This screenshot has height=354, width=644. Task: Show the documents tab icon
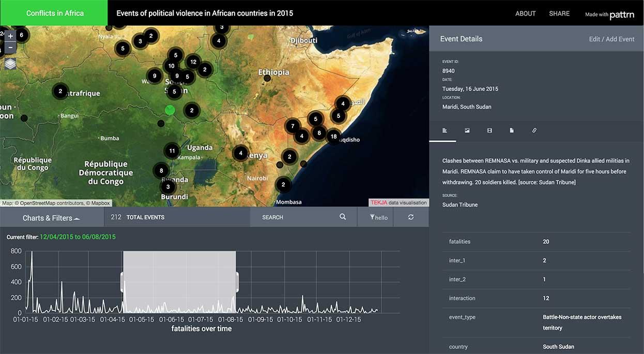[x=512, y=130]
